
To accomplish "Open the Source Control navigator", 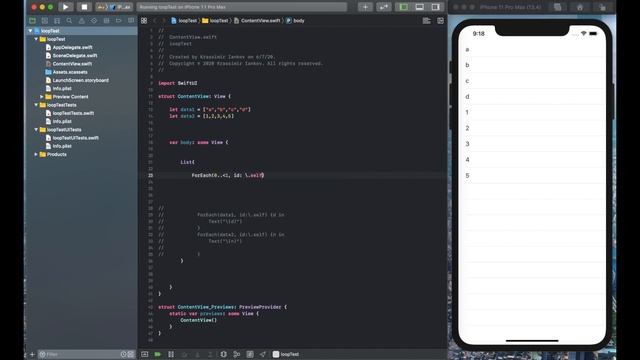I will [x=44, y=20].
